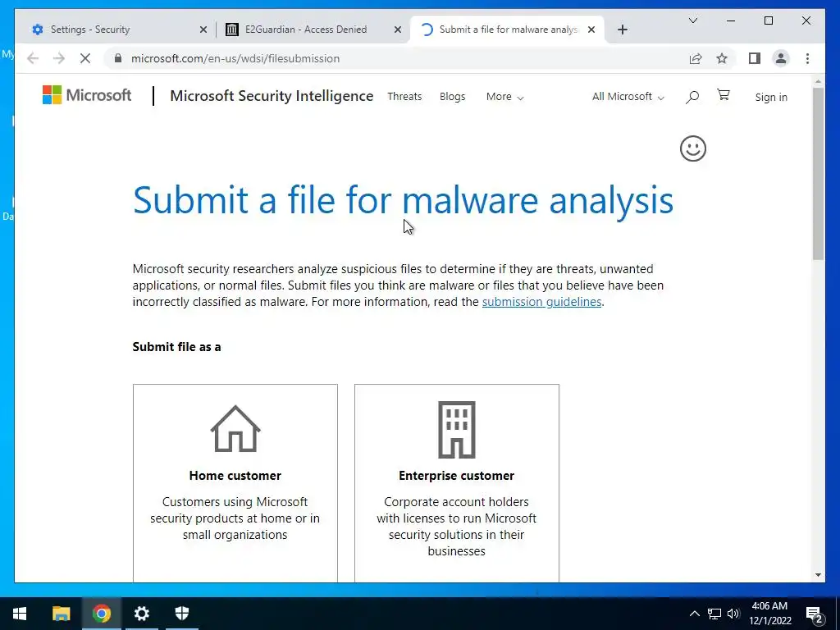Select the Home customer house icon
The image size is (840, 630).
235,429
